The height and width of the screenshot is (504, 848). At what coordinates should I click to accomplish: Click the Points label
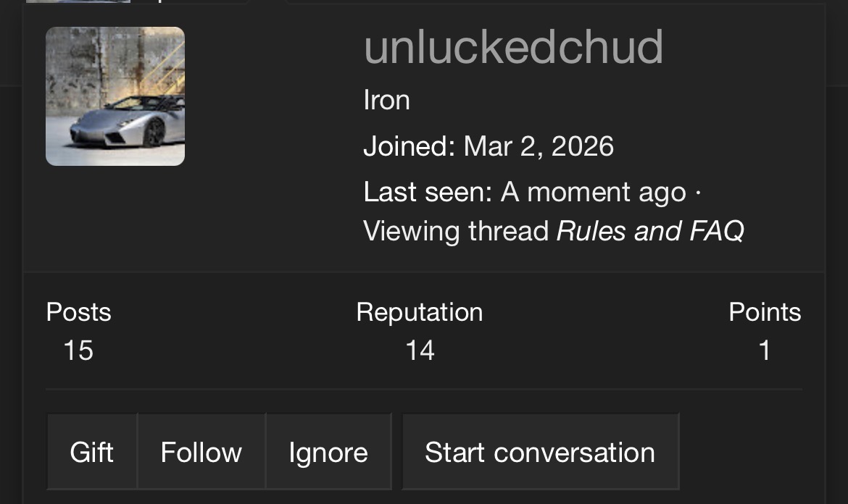click(x=764, y=312)
